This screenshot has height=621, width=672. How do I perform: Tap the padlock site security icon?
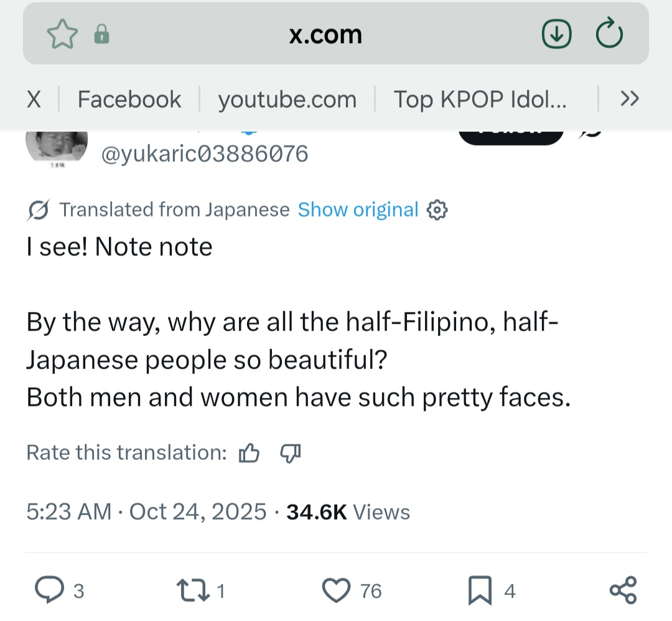[x=101, y=35]
